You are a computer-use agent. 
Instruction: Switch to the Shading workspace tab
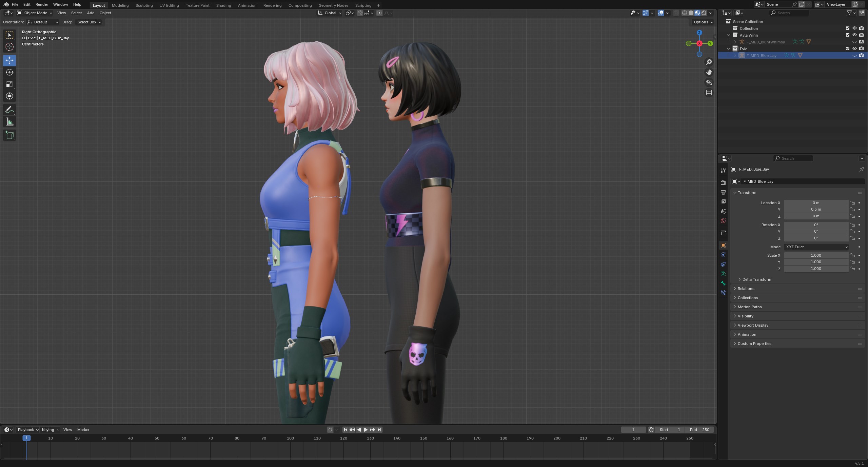[x=223, y=5]
